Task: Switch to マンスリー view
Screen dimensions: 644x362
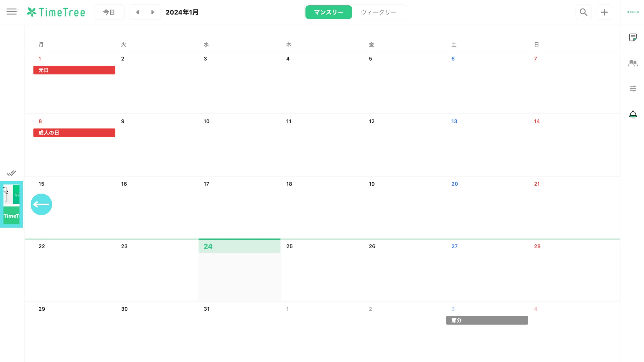Action: click(328, 12)
